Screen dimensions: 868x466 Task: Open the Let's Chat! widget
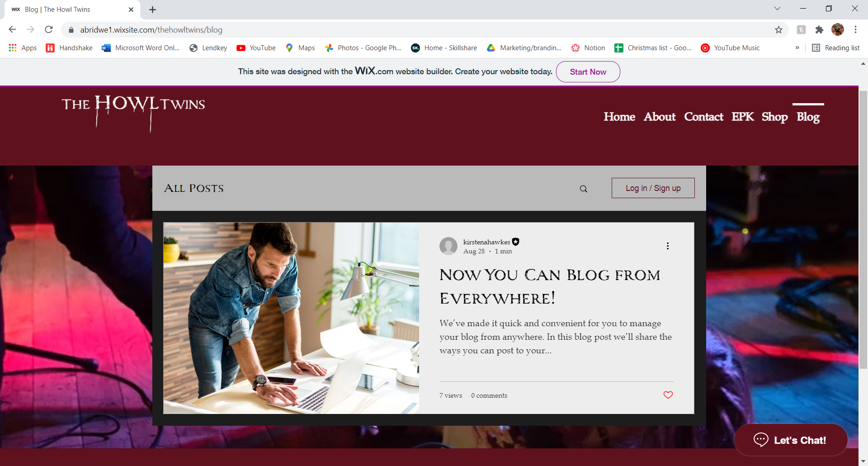click(791, 440)
